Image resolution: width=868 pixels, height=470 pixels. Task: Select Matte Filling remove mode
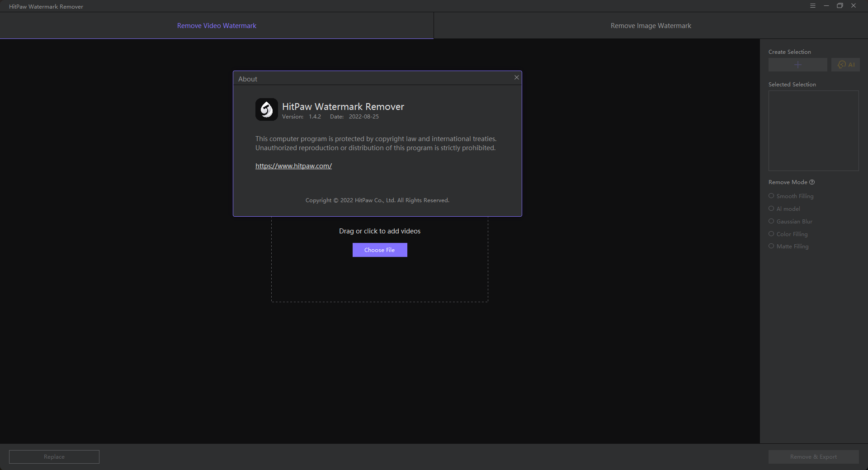pyautogui.click(x=788, y=247)
